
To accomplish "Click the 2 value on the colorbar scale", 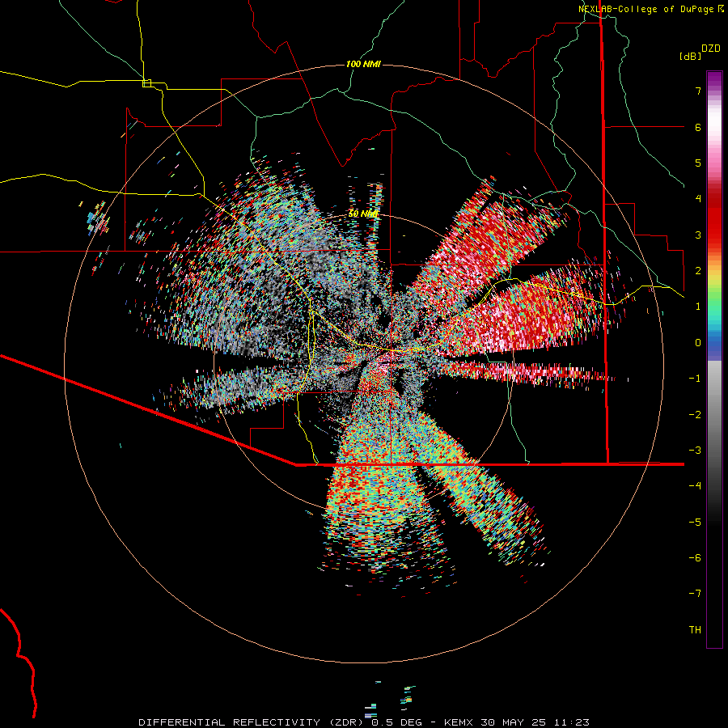I will [x=698, y=271].
